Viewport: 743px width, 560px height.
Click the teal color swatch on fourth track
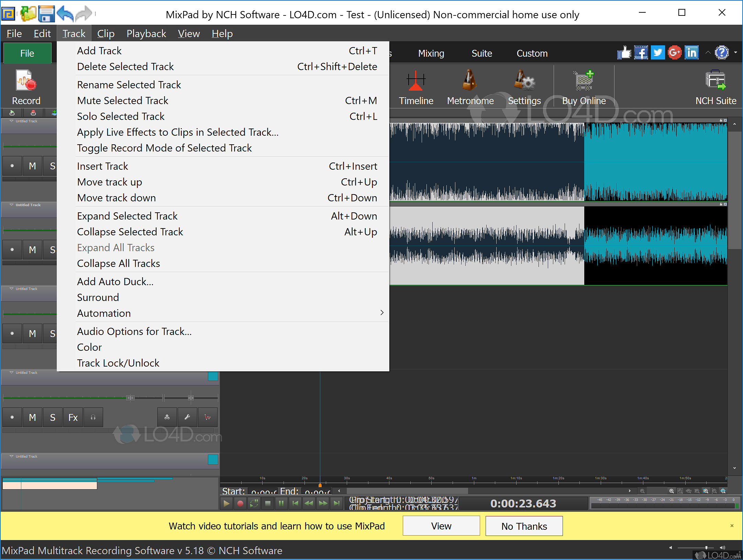213,376
